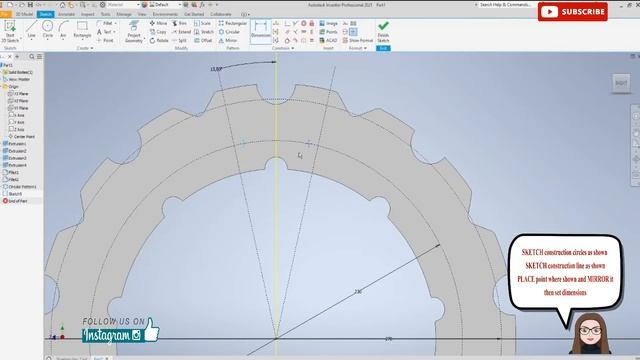The height and width of the screenshot is (360, 640).
Task: Open the File tab
Action: click(x=5, y=14)
